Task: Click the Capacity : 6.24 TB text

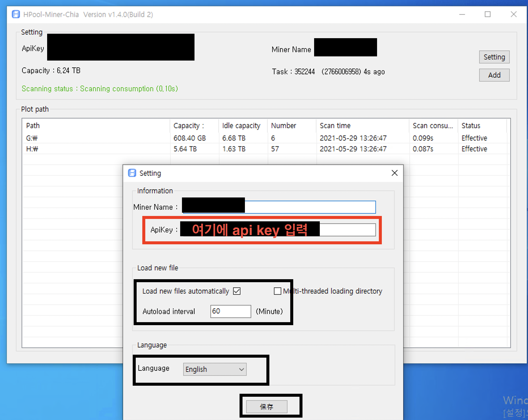Action: (x=51, y=71)
